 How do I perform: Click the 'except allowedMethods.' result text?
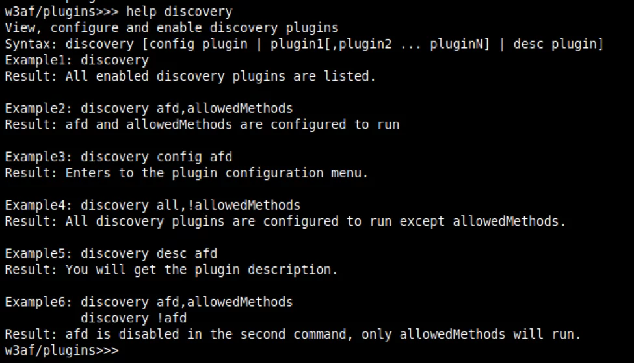482,222
